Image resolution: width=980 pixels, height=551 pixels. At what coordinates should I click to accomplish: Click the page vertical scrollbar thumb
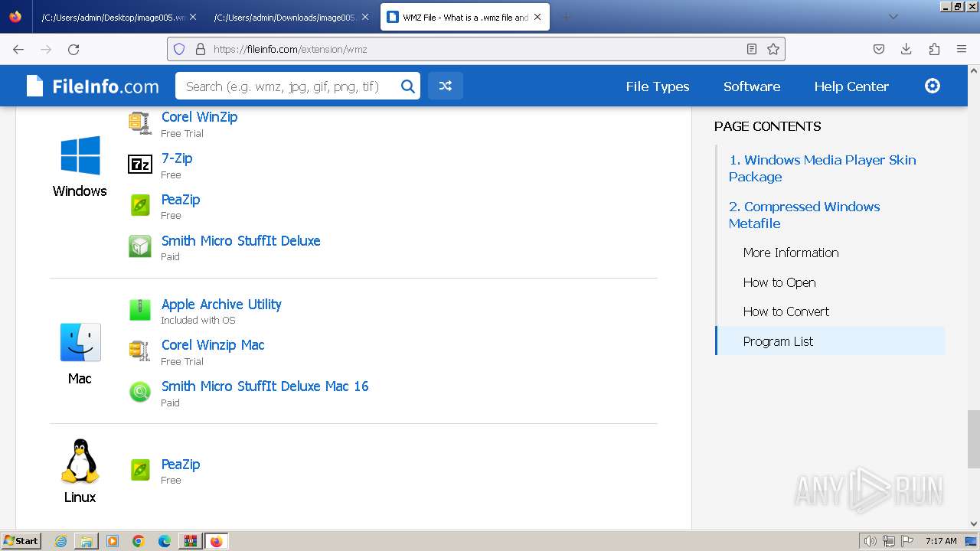[x=973, y=439]
